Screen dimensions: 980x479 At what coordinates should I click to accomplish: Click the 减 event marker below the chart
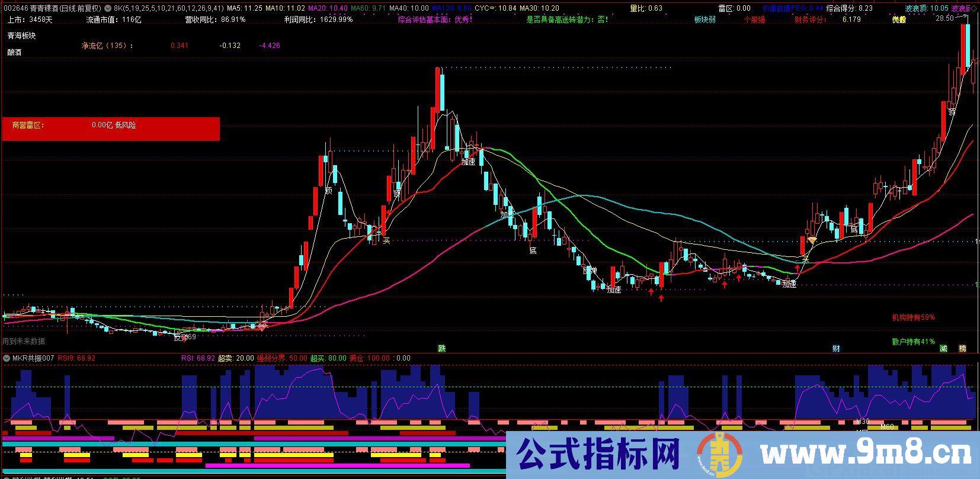(943, 348)
